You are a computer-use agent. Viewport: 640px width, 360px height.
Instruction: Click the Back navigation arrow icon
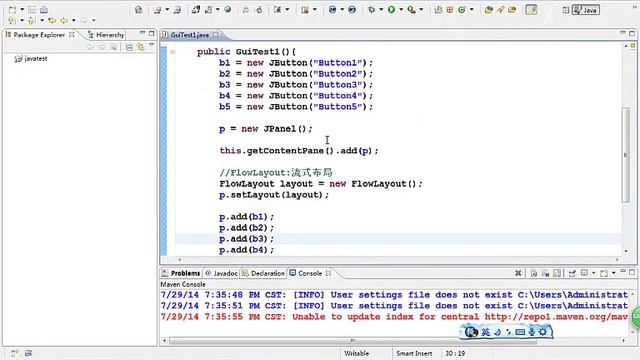coord(64,20)
